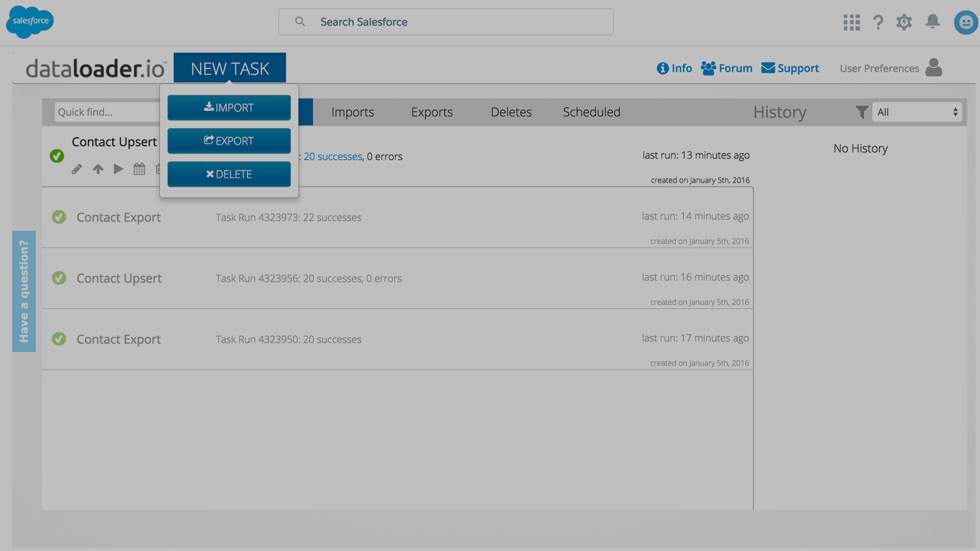Screen dimensions: 980x551
Task: Switch to the Imports tab
Action: (x=353, y=112)
